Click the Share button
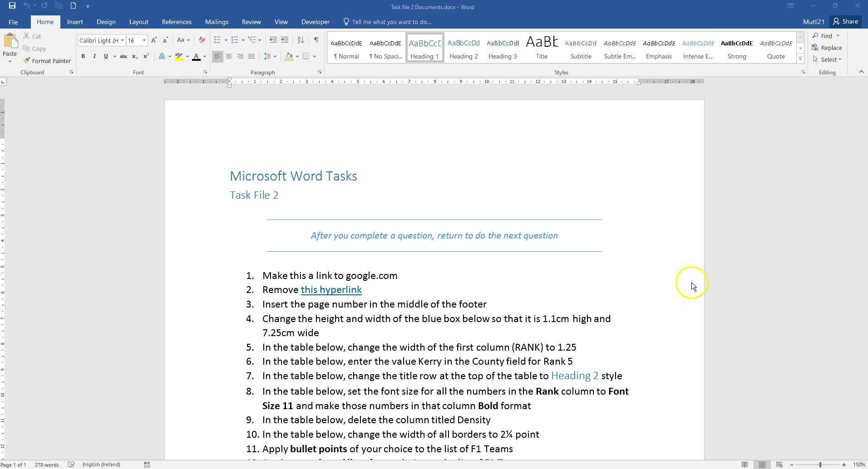The height and width of the screenshot is (469, 868). [x=845, y=21]
